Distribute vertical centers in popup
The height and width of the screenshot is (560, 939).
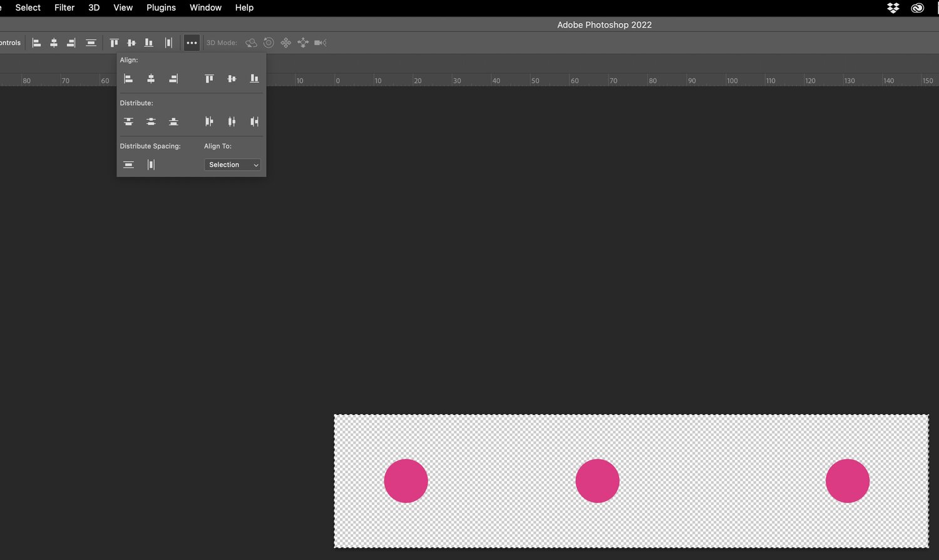point(151,121)
